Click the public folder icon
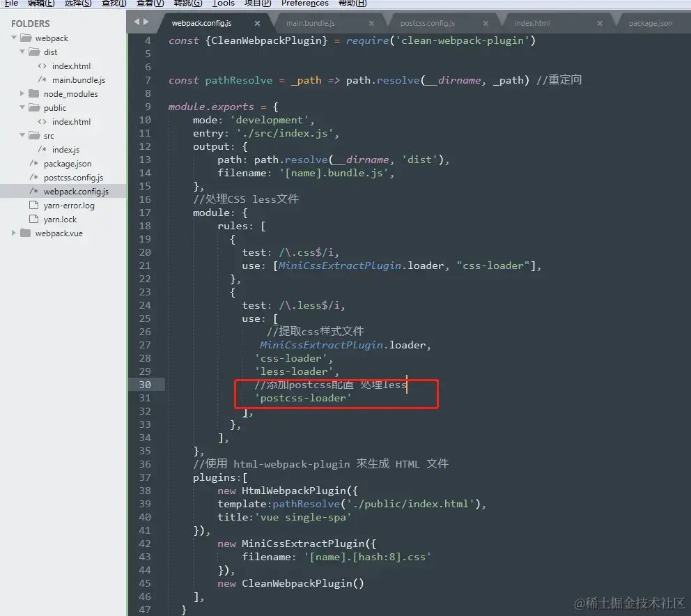 tap(34, 107)
